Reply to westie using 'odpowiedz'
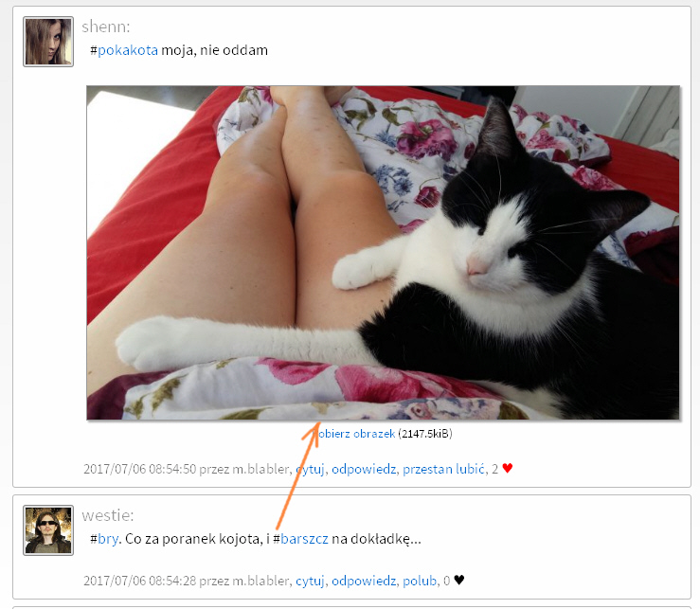Screen dimensions: 700x609 pyautogui.click(x=364, y=581)
